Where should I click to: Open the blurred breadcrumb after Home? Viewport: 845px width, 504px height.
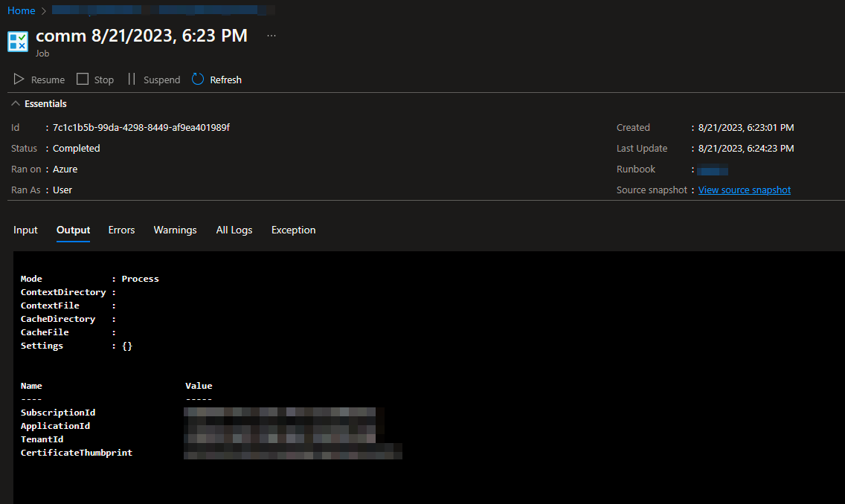(164, 10)
